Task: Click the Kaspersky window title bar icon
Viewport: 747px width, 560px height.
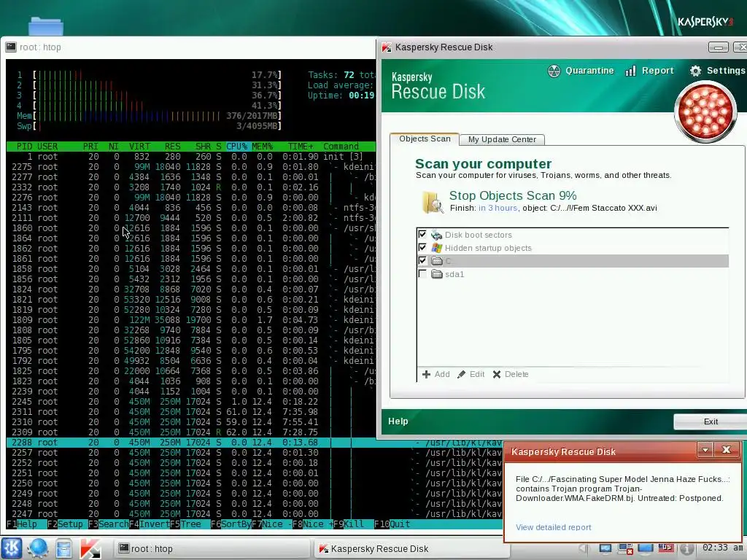Action: (x=387, y=47)
